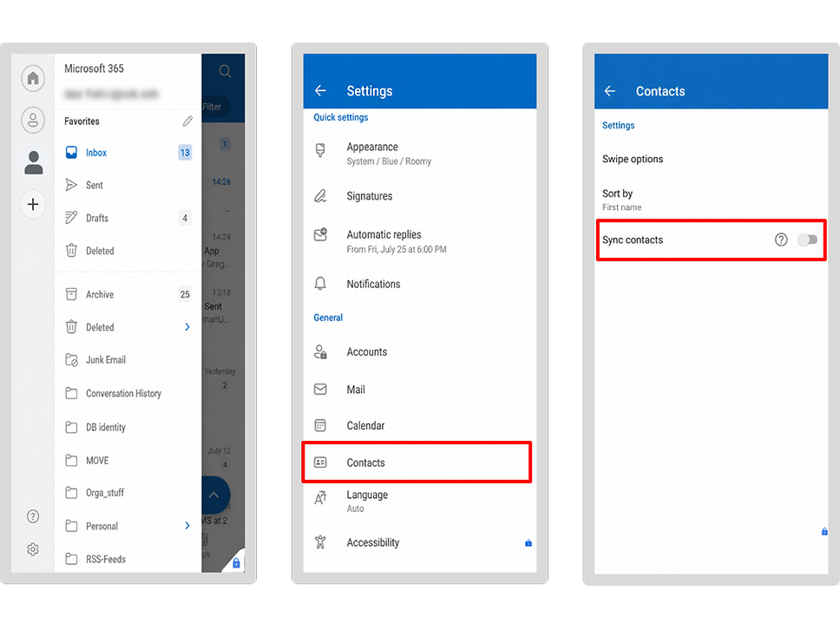Open Swipe options
The image size is (840, 630).
coord(711,159)
